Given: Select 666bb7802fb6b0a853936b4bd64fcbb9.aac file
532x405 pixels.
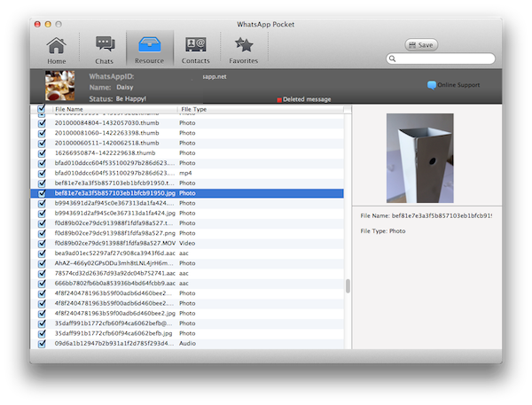Looking at the screenshot, I should [115, 284].
